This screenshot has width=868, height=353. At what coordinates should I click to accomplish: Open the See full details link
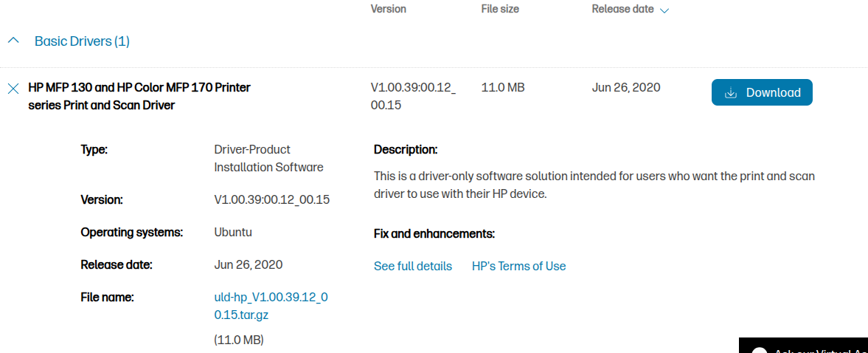[x=413, y=266]
